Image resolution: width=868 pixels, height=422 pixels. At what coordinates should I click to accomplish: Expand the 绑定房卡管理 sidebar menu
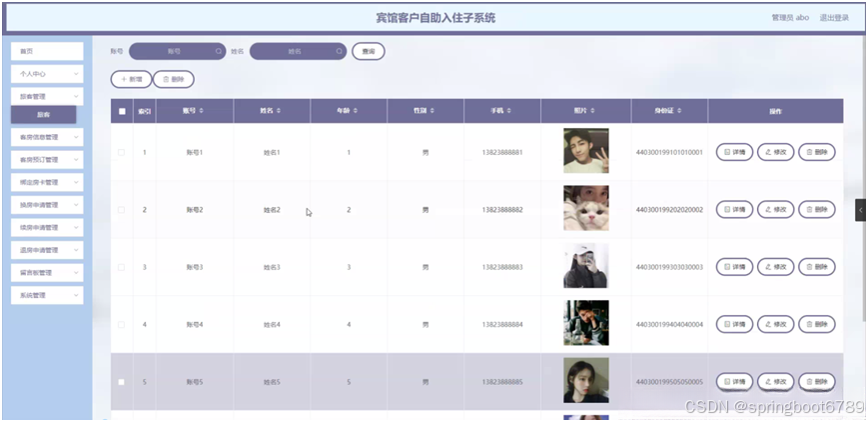[47, 182]
